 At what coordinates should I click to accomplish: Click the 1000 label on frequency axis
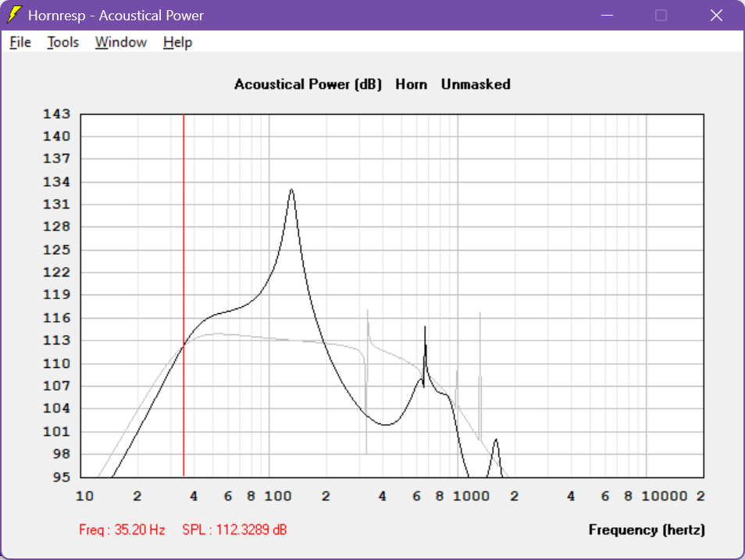pyautogui.click(x=471, y=496)
